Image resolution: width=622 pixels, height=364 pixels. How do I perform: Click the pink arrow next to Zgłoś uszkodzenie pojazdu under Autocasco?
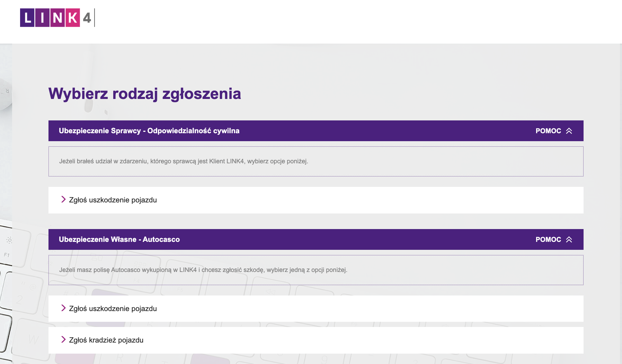pos(64,308)
